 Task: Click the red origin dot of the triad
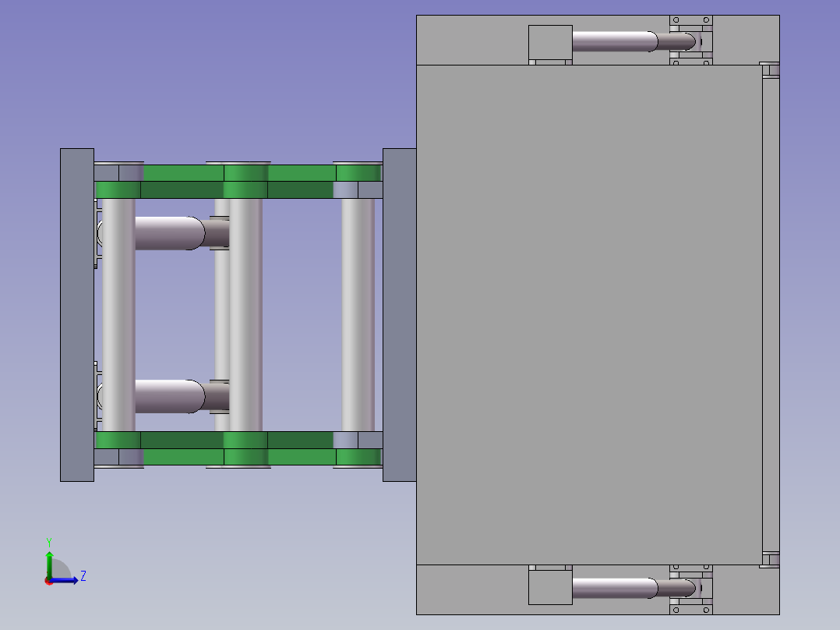pos(49,581)
